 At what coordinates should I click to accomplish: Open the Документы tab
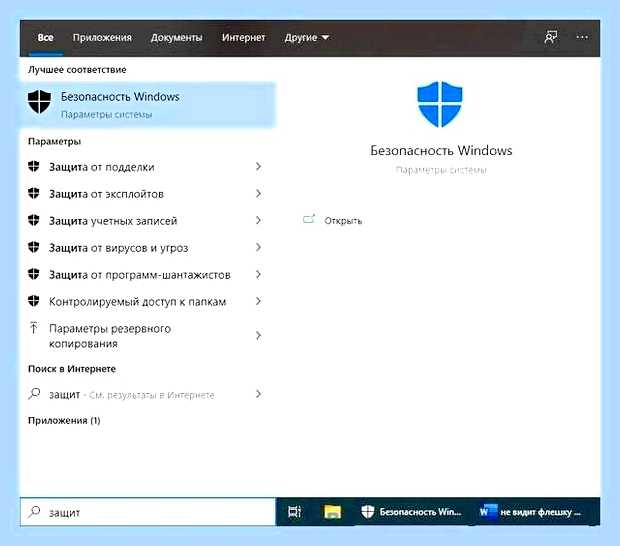pos(176,38)
